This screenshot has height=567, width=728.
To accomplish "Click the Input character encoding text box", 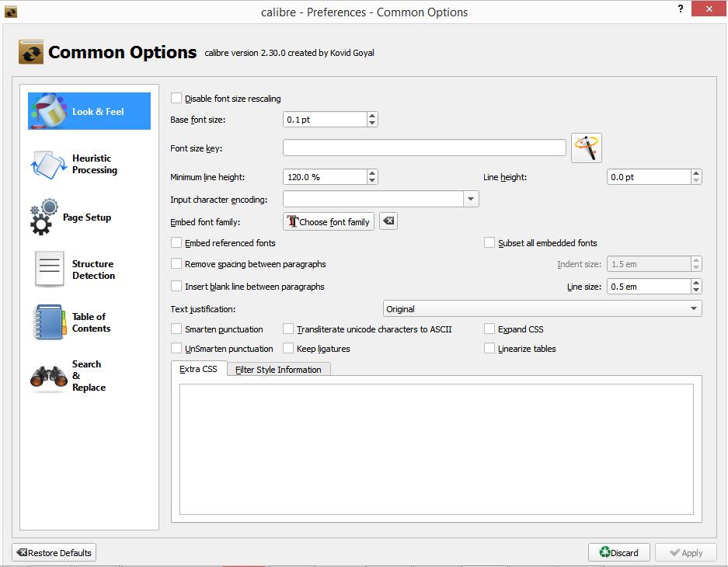I will 373,199.
